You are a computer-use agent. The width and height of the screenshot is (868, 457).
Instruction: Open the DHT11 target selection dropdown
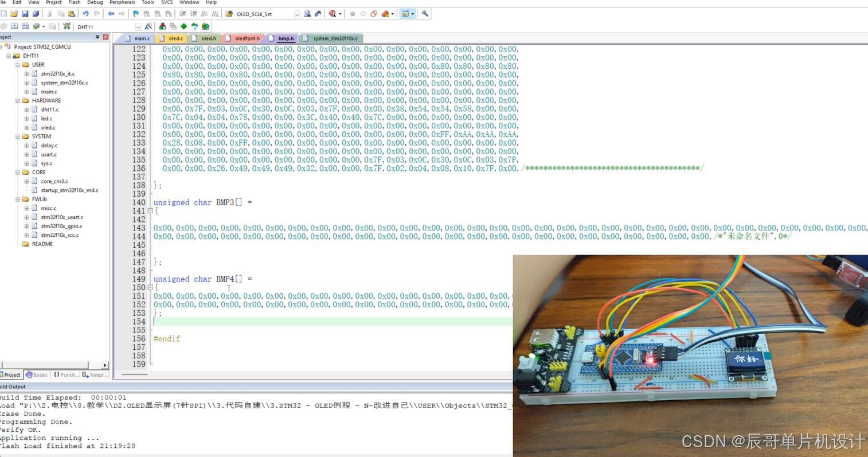click(138, 26)
